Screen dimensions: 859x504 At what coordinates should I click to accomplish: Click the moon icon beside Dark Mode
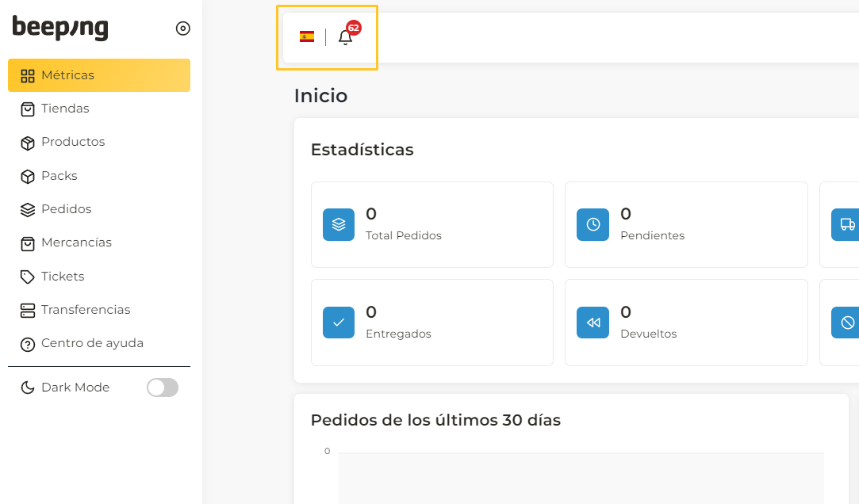(x=28, y=388)
